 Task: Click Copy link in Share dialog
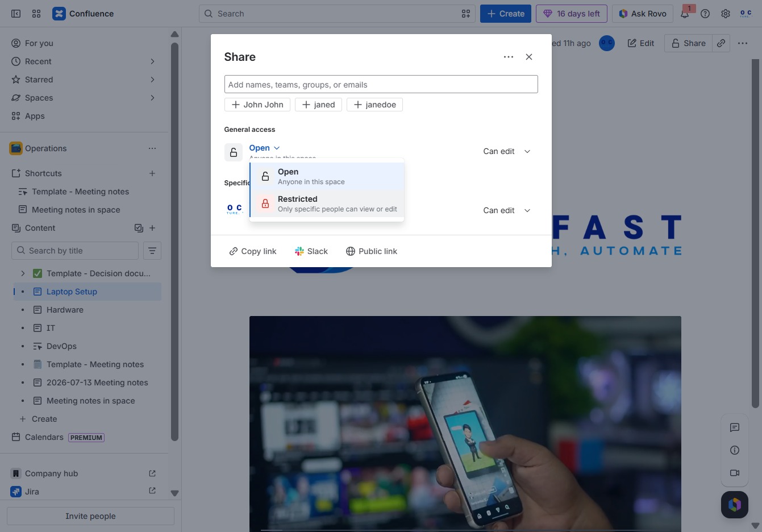[252, 251]
